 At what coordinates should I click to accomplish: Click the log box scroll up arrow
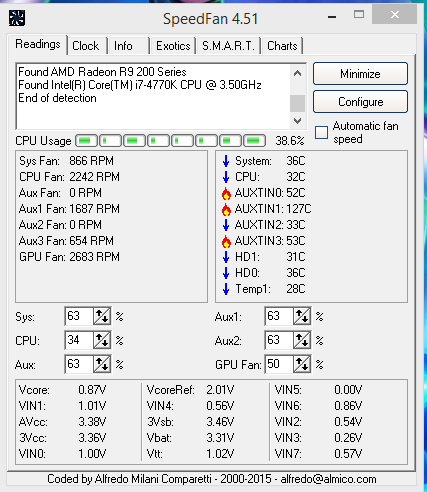298,73
